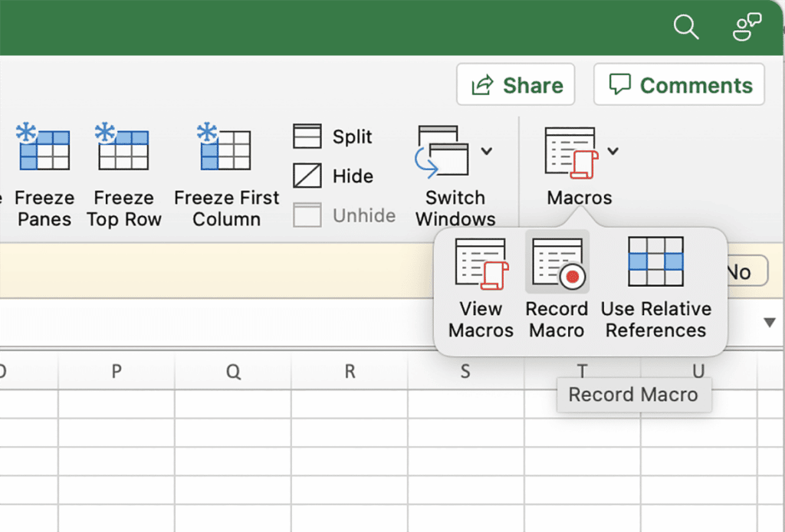Select column S header
Screen dimensions: 785x532
tap(465, 371)
